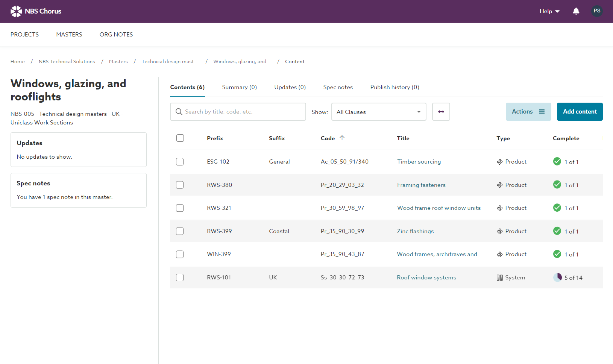Open the All Clauses dropdown
This screenshot has width=613, height=364.
pyautogui.click(x=379, y=112)
